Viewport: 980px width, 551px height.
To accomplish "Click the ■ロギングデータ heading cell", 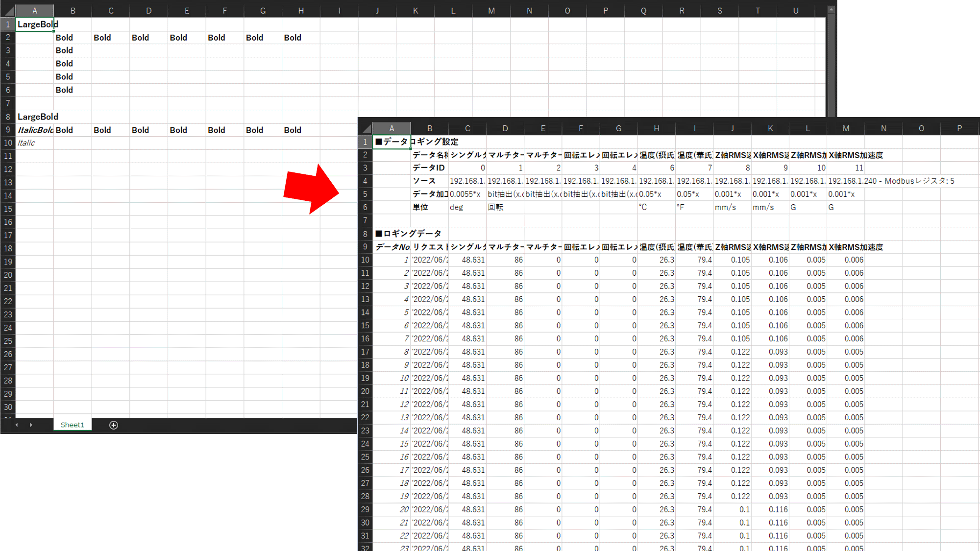I will coord(392,234).
